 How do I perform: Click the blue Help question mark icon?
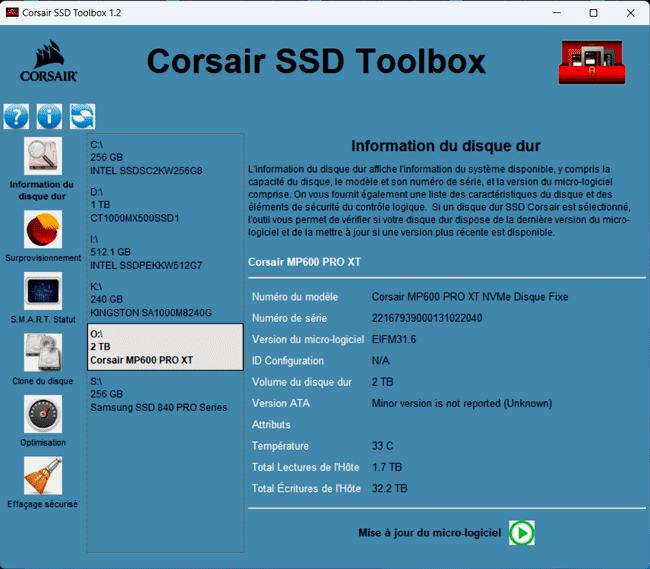point(16,117)
